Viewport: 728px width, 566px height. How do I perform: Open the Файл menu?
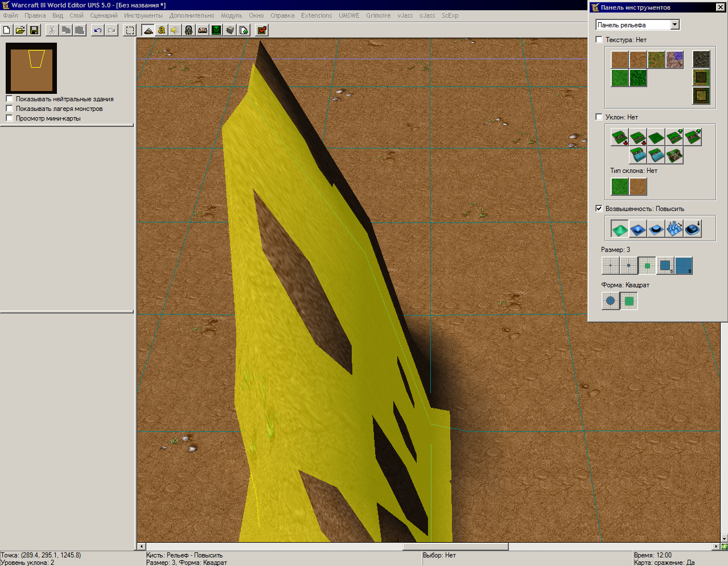coord(10,15)
